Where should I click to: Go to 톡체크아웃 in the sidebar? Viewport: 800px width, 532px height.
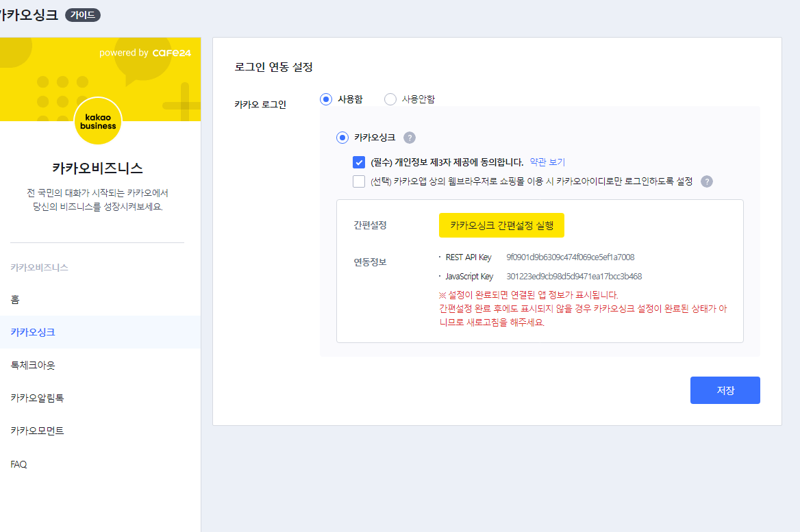pos(100,365)
